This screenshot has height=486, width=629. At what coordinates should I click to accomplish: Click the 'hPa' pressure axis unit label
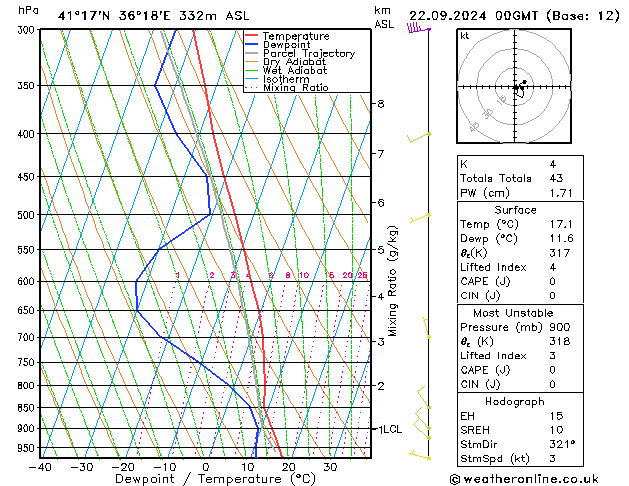coord(28,10)
